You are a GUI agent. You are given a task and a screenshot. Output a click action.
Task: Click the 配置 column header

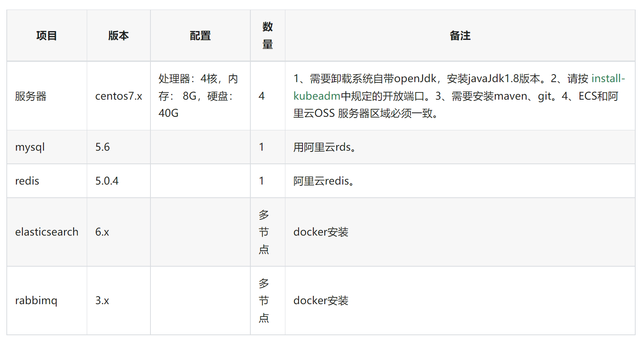(x=200, y=36)
